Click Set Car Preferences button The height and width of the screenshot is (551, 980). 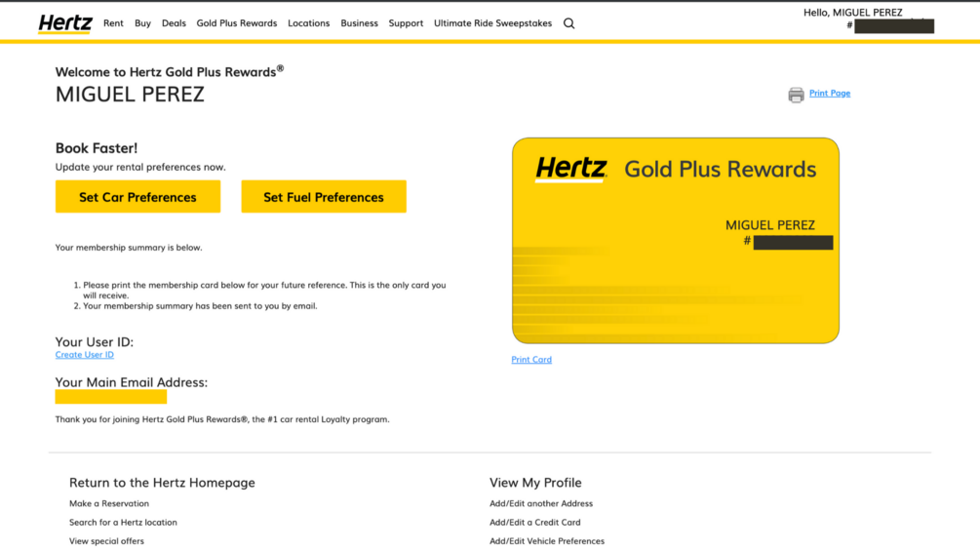(x=137, y=197)
